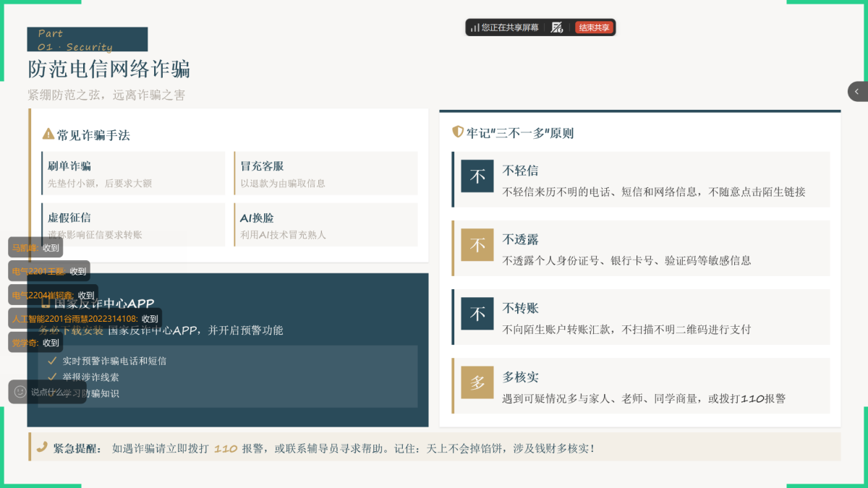This screenshot has height=488, width=868.
Task: Click the chat message from 党学奇
Action: 35,343
